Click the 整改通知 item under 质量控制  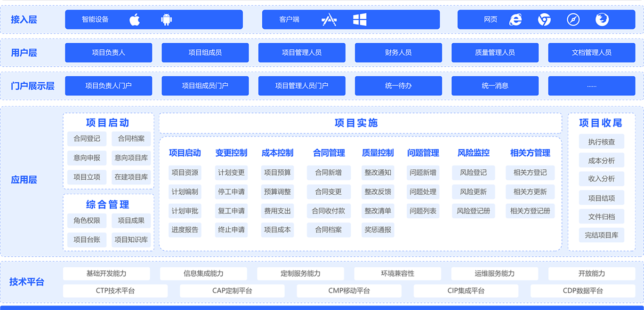tap(377, 173)
